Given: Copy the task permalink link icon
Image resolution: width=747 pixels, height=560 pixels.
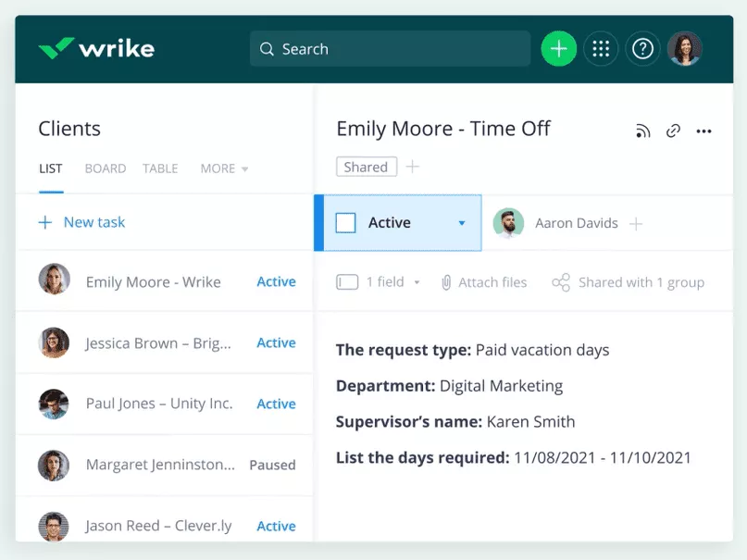Looking at the screenshot, I should coord(673,131).
